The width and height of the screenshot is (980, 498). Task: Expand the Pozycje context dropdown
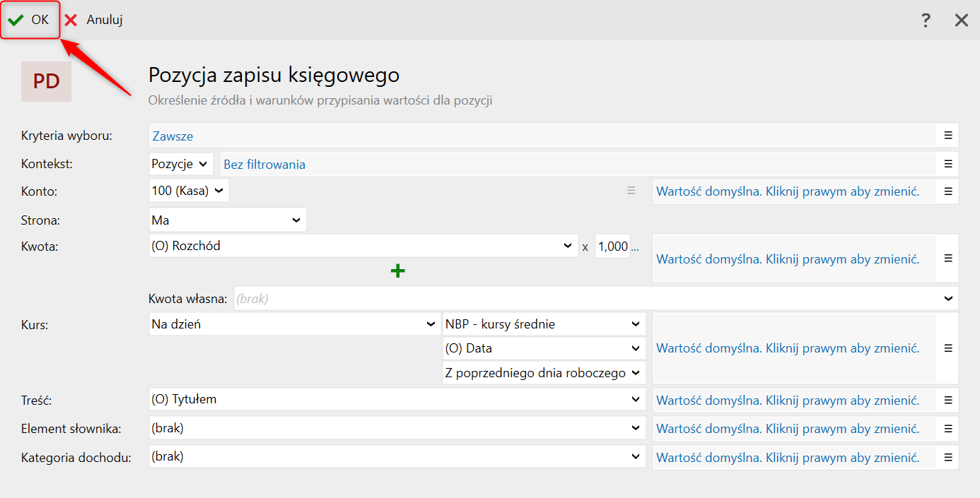(x=181, y=164)
